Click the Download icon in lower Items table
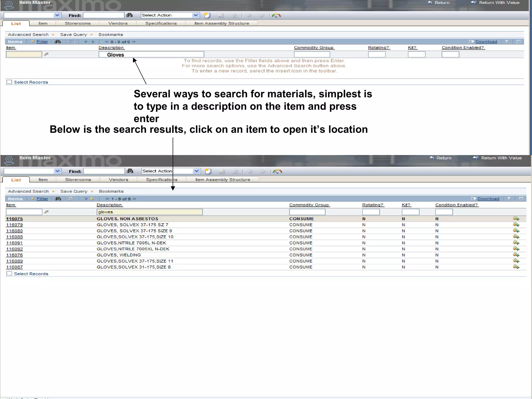This screenshot has height=399, width=532. [474, 199]
